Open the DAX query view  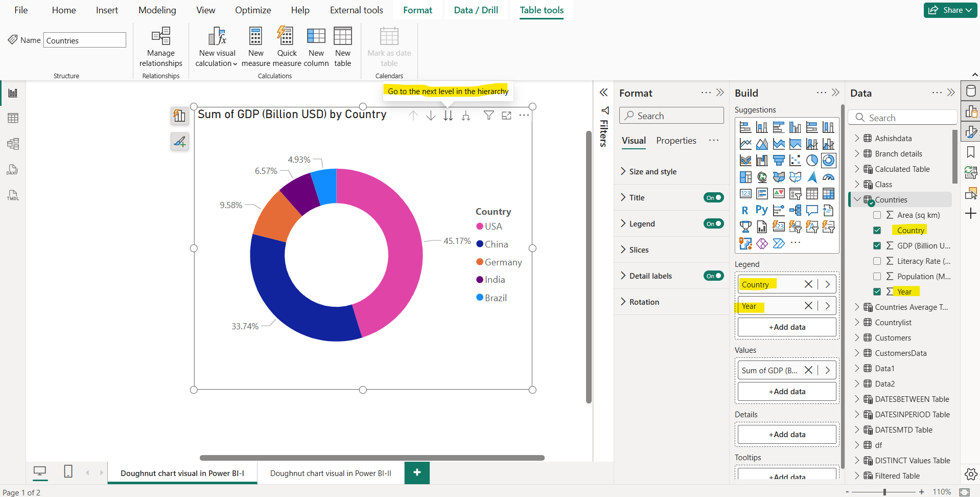pos(13,169)
